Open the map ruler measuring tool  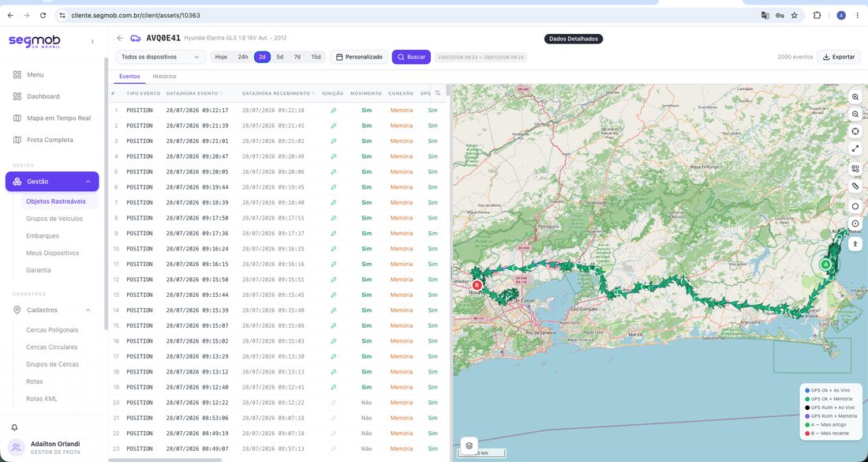(x=855, y=186)
